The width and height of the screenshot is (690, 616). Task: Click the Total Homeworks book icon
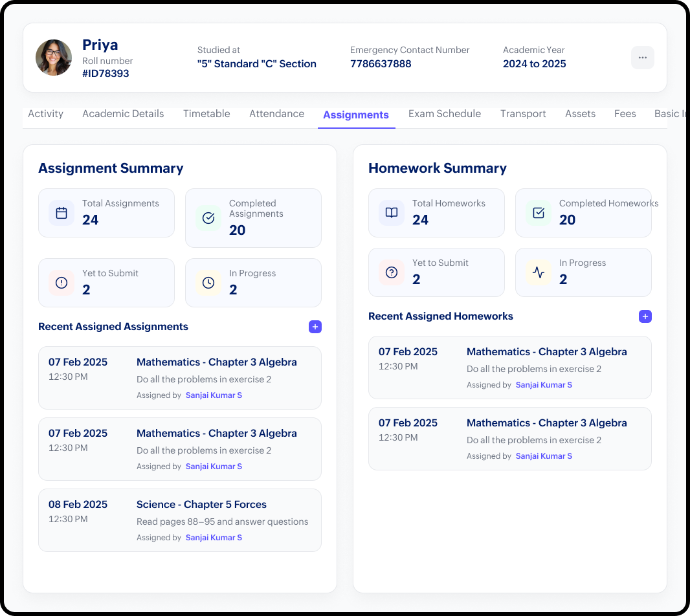tap(392, 213)
